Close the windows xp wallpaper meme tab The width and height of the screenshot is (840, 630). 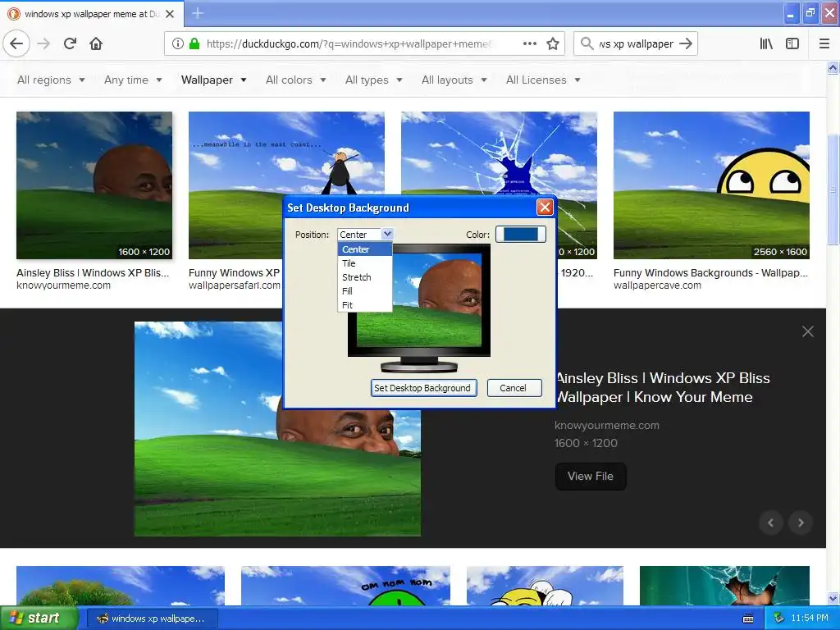[x=170, y=14]
